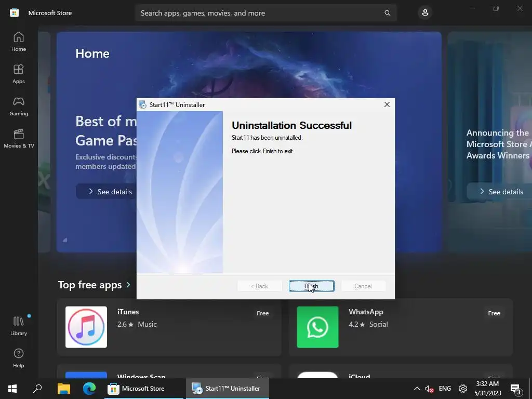532x399 pixels.
Task: Click the Start11 Uninstaller title bar icon
Action: click(142, 104)
